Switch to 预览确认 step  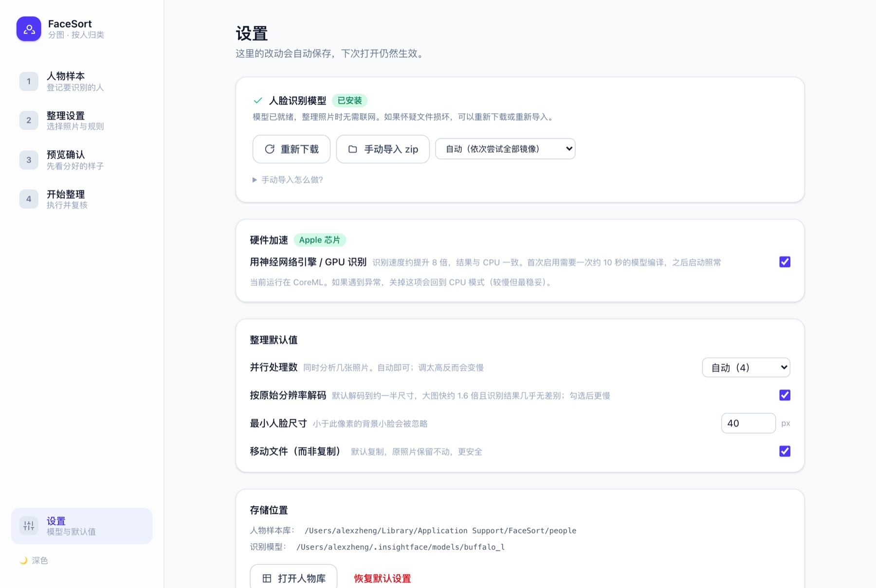[x=82, y=160]
